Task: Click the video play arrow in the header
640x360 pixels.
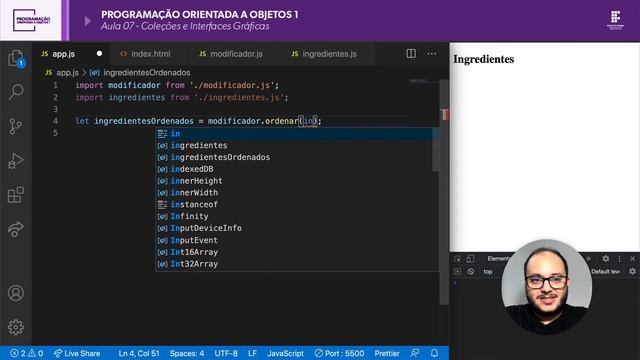Action: point(87,21)
